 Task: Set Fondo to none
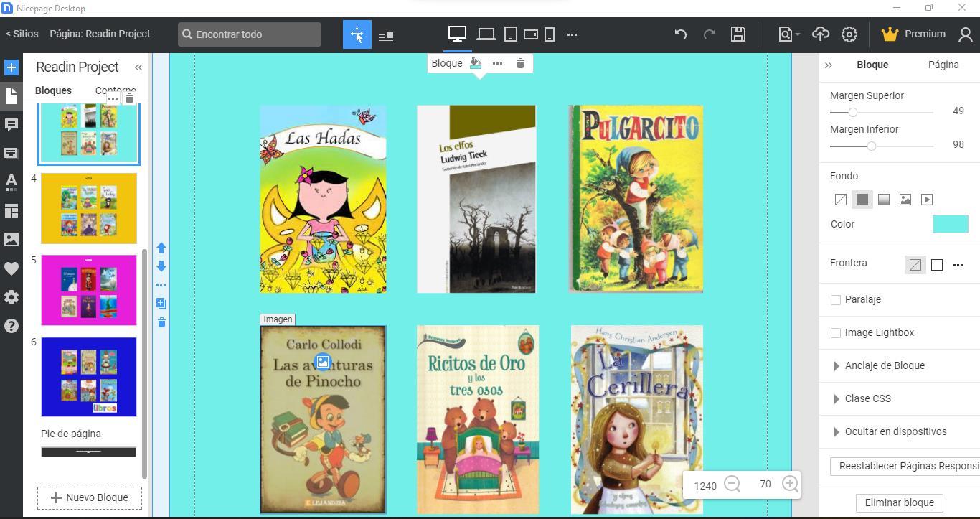[841, 200]
